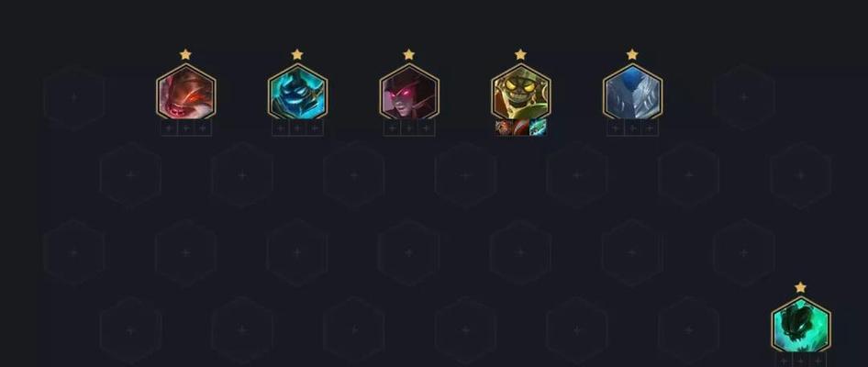Click the first equipped item on goggled champion
868x367 pixels.
[504, 128]
